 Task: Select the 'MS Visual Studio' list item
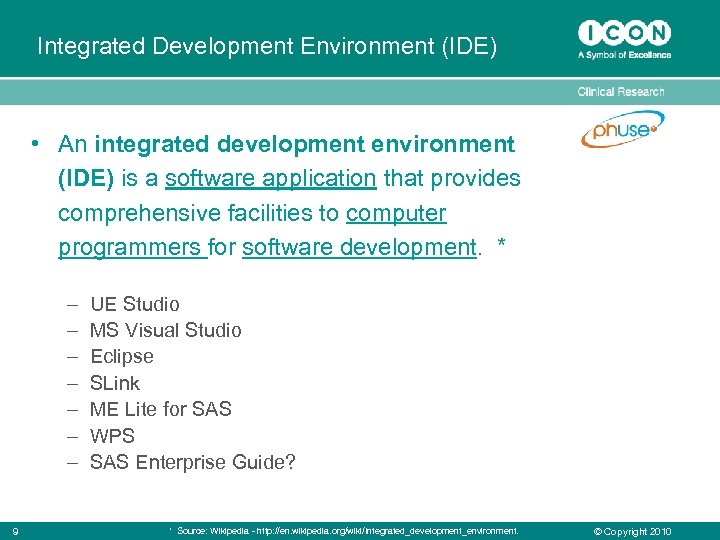pyautogui.click(x=165, y=330)
